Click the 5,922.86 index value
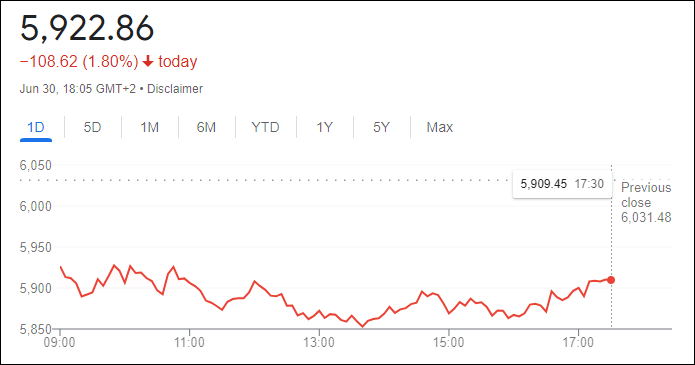695x365 pixels. click(87, 28)
